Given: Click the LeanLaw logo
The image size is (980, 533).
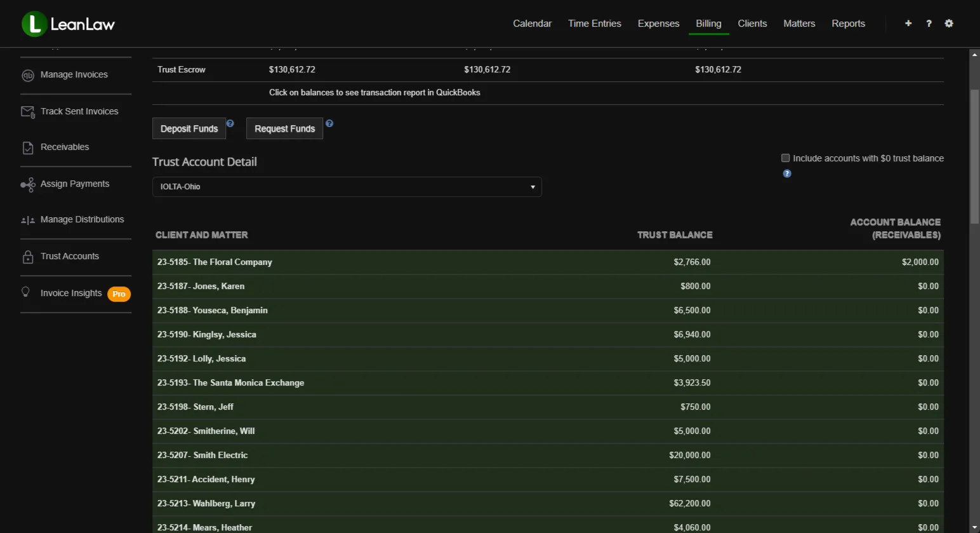Looking at the screenshot, I should 69,24.
